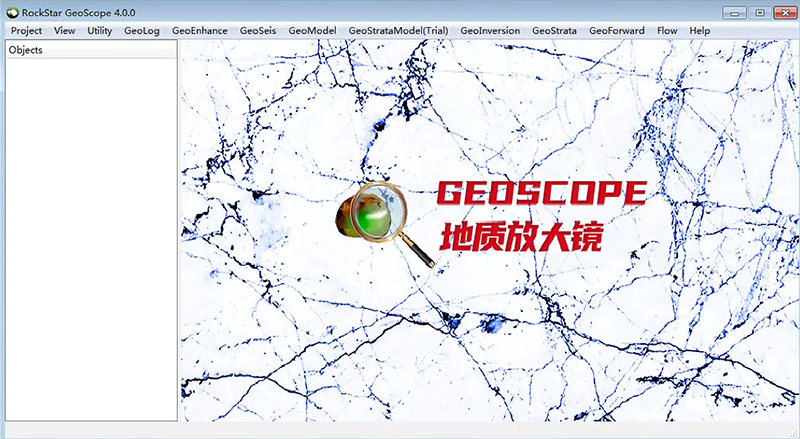The image size is (800, 439).
Task: Click the RockStar GeoScope title bar icon
Action: (x=12, y=13)
